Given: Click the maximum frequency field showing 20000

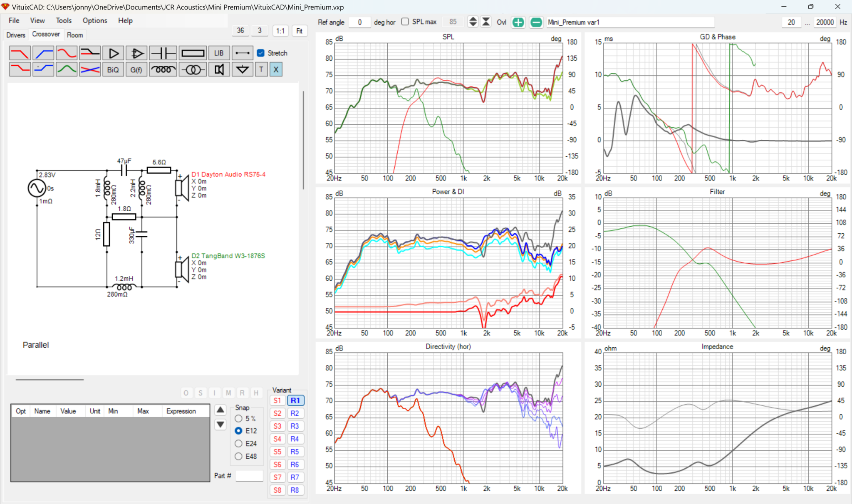Looking at the screenshot, I should click(x=825, y=22).
